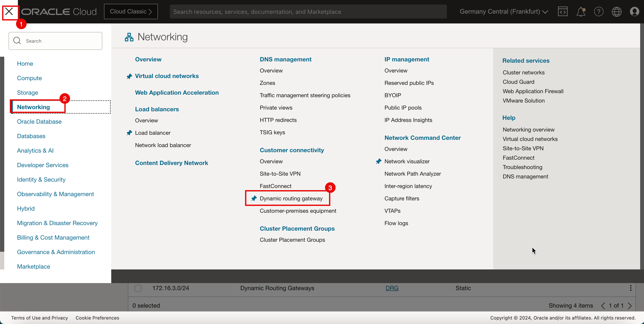The height and width of the screenshot is (324, 644).
Task: Select the 172.16.3.0/24 row checkbox
Action: (138, 288)
